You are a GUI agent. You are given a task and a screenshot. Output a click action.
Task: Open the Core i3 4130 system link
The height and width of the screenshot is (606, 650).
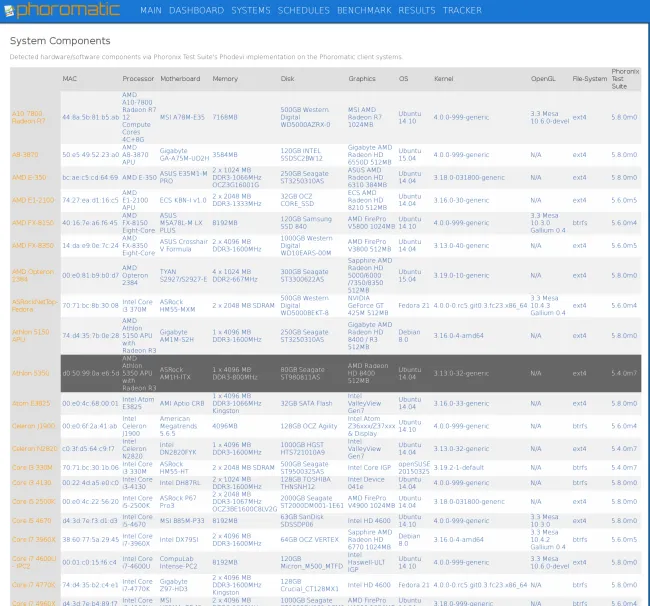coord(32,483)
